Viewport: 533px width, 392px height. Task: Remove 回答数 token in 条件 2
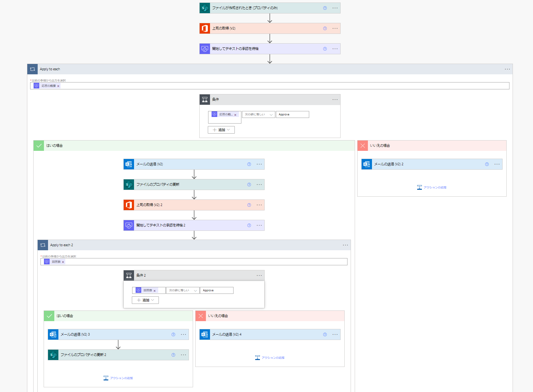pos(154,291)
